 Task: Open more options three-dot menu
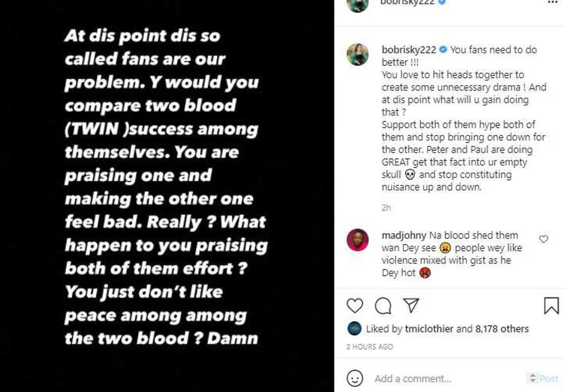click(553, 2)
